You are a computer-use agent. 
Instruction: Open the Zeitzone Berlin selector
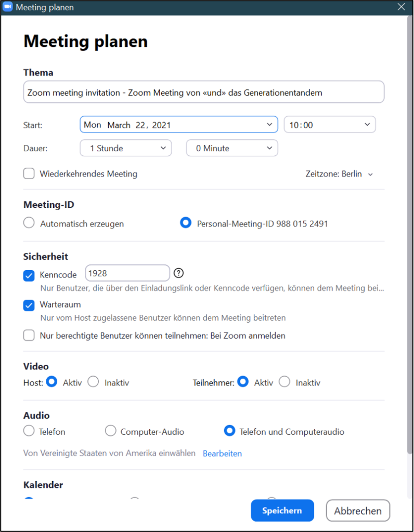339,174
